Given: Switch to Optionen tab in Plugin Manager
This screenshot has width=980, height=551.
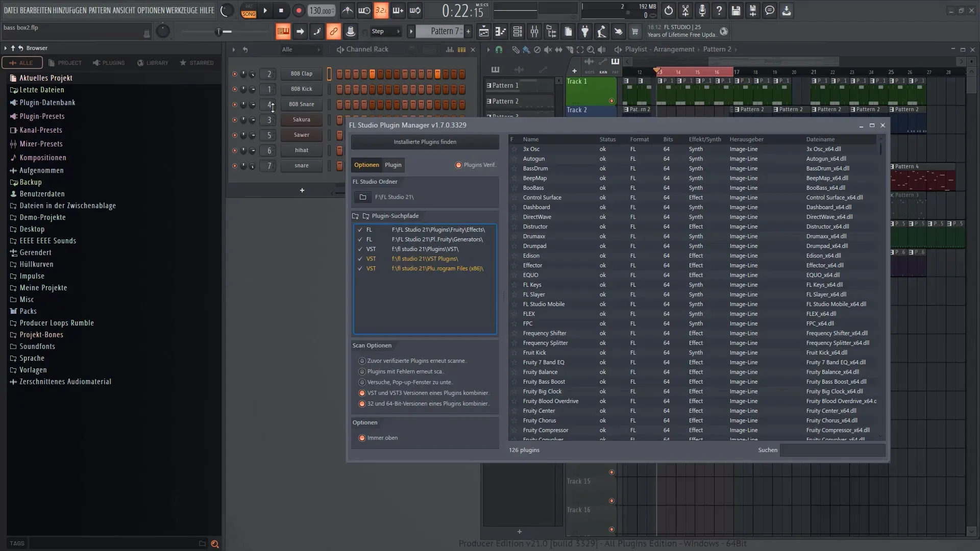Looking at the screenshot, I should coord(367,165).
